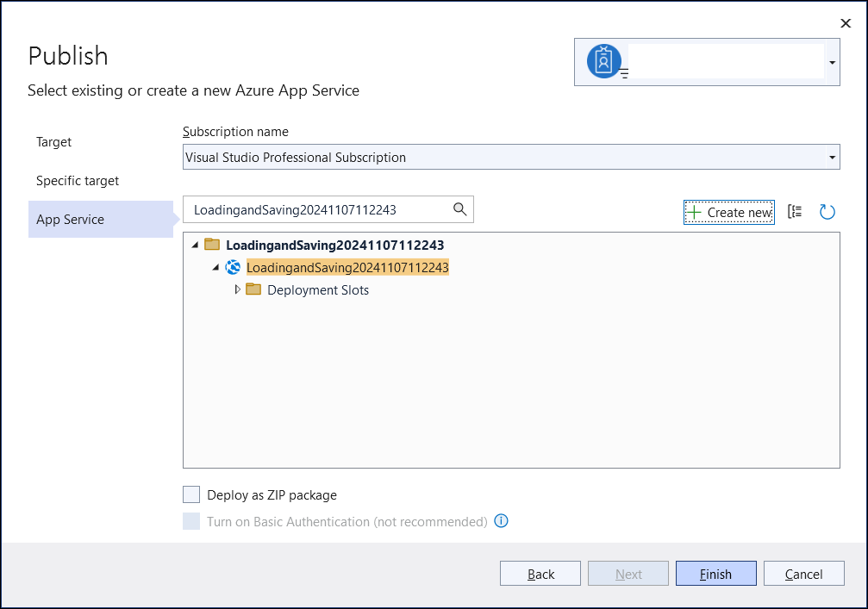Enable Deploy as ZIP package checkbox
Viewport: 868px width, 609px height.
tap(191, 494)
